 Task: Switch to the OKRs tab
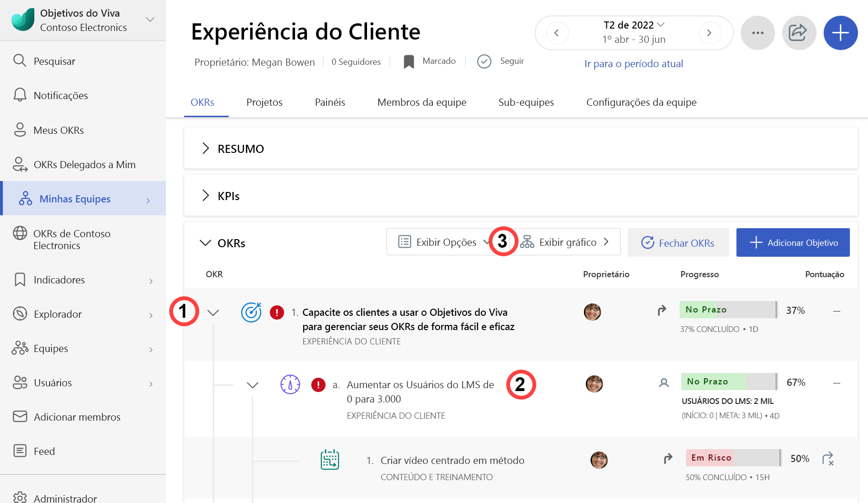[x=203, y=102]
